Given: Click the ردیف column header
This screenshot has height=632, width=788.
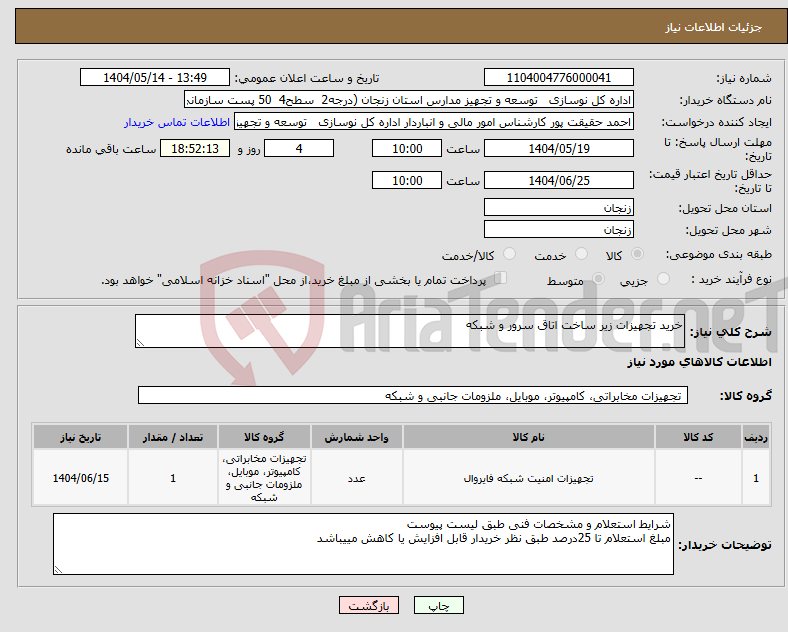Looking at the screenshot, I should [x=756, y=437].
